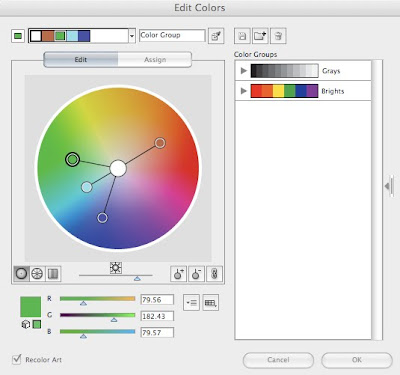The image size is (400, 375).
Task: Toggle brightness display icon above slider
Action: (x=116, y=268)
